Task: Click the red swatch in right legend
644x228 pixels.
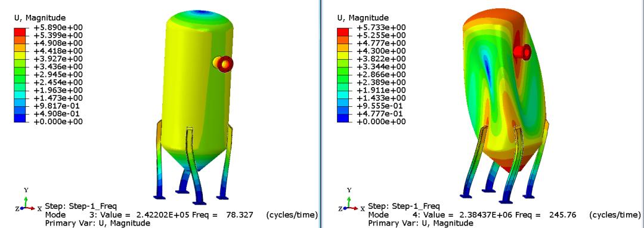Action: (x=342, y=32)
